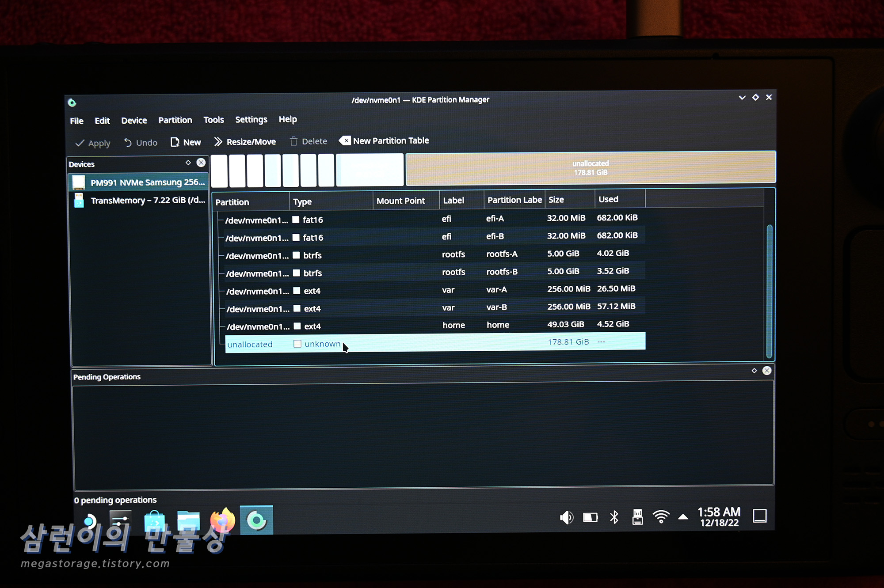The image size is (884, 588).
Task: Open the Tools menu
Action: tap(213, 120)
